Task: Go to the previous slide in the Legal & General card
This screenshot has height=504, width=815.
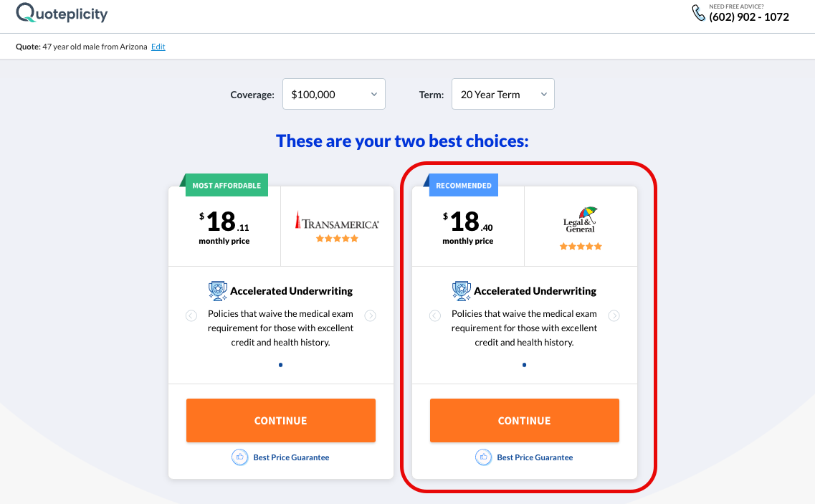Action: [x=435, y=315]
